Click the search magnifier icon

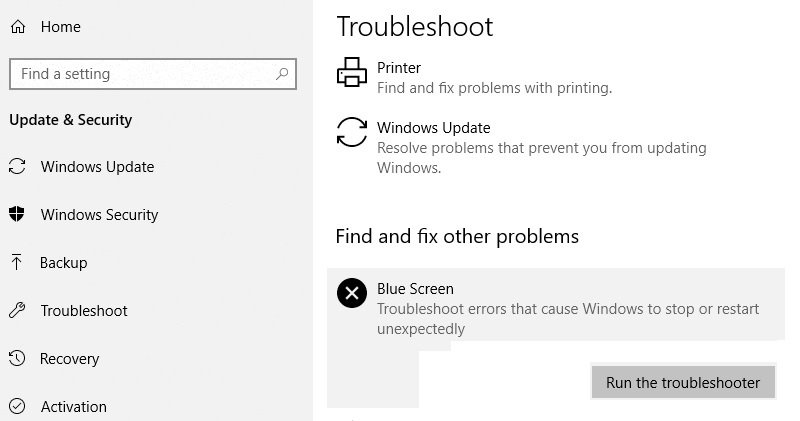[x=282, y=74]
